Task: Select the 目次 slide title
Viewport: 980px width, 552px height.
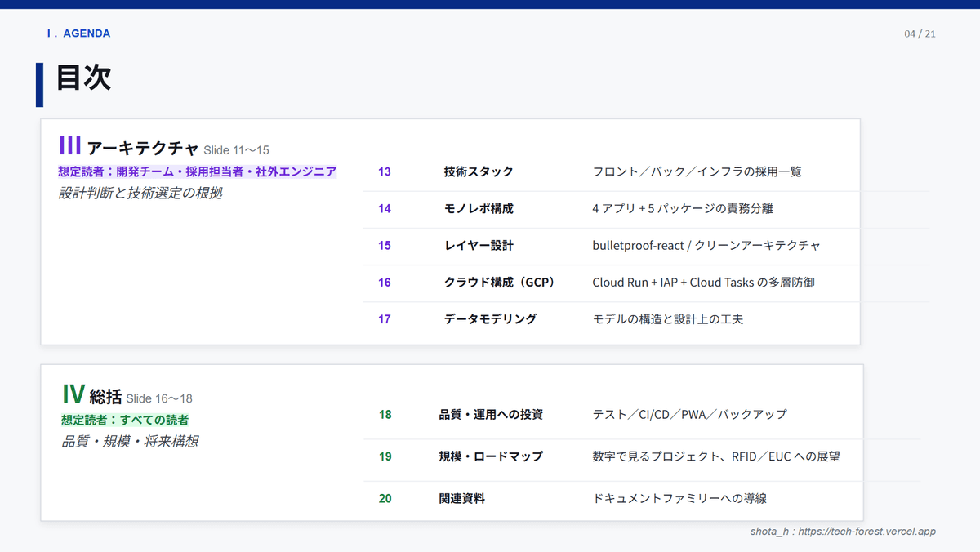Action: pos(84,78)
